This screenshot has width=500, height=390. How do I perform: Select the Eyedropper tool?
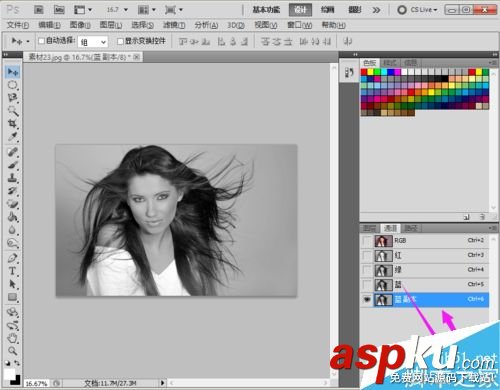[13, 137]
